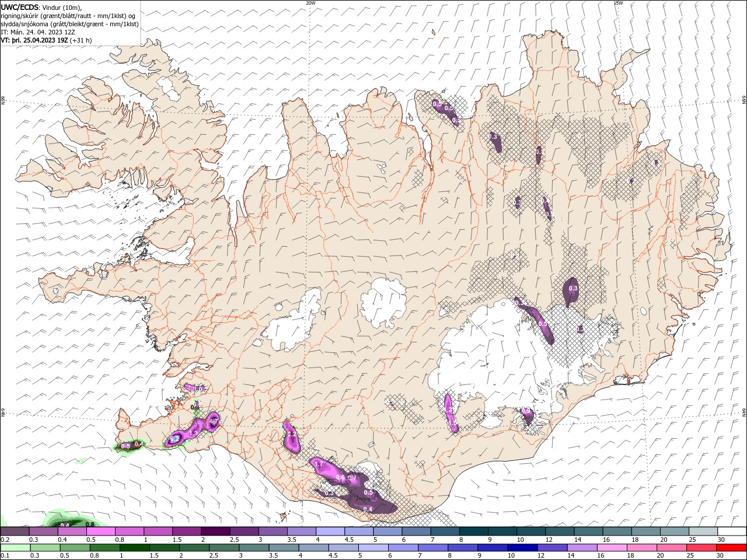Click the slydda/snjókoma legend description line
747x560 pixels.
(69, 24)
